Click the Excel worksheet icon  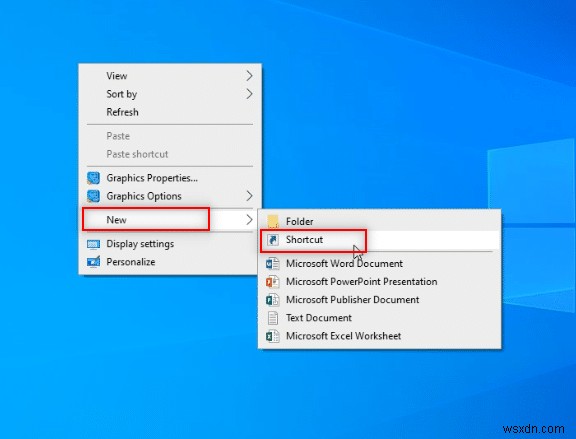(x=273, y=336)
